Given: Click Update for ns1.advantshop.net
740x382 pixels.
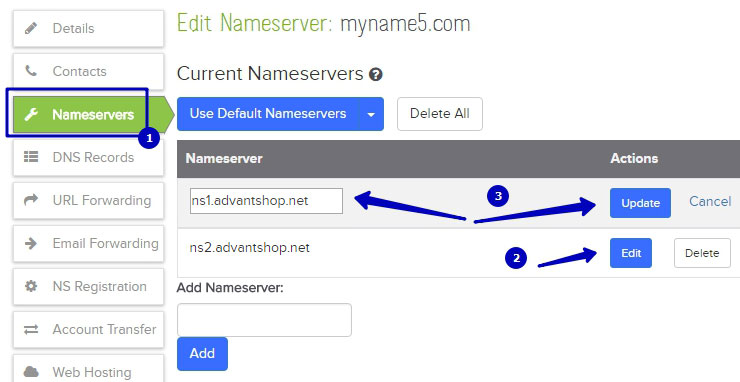Looking at the screenshot, I should (x=640, y=203).
